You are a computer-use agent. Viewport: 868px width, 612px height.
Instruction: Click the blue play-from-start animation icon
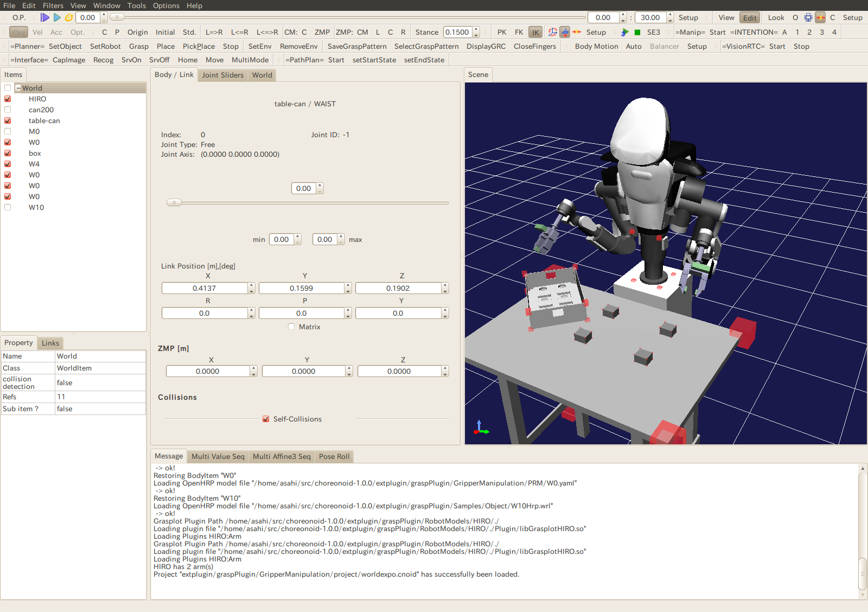pyautogui.click(x=45, y=17)
